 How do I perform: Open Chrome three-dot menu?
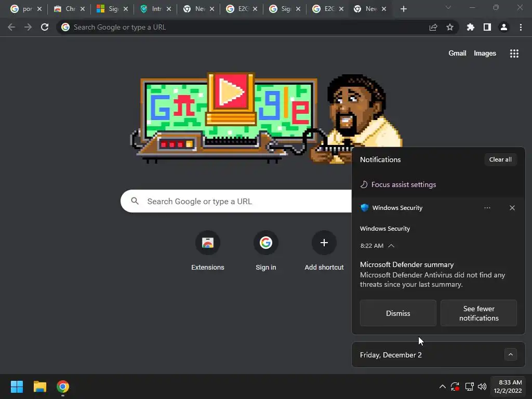click(521, 27)
